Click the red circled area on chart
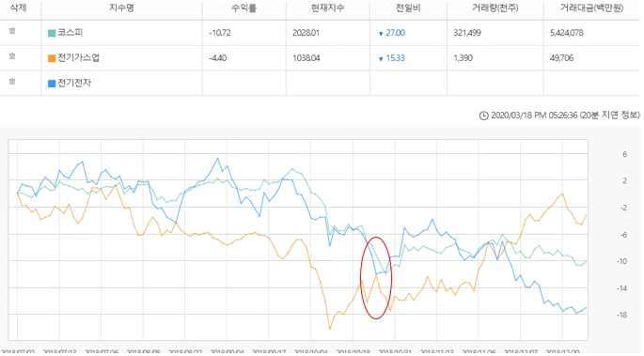The width and height of the screenshot is (644, 356). pyautogui.click(x=376, y=278)
